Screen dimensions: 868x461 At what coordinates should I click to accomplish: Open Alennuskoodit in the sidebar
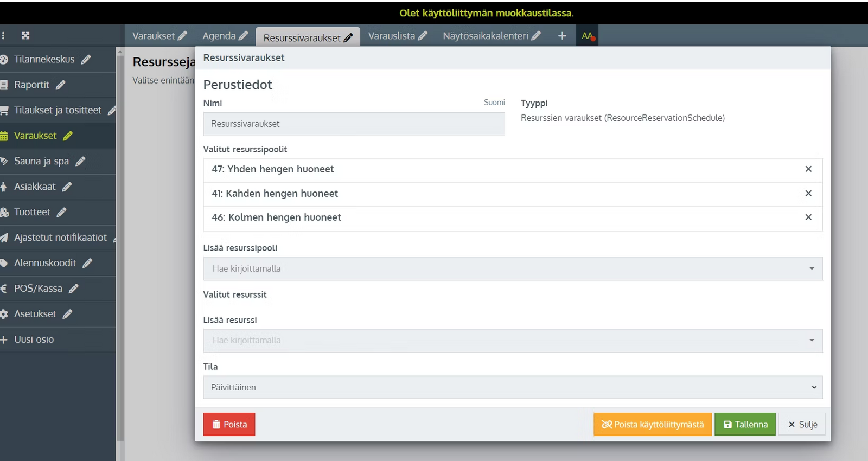click(45, 264)
